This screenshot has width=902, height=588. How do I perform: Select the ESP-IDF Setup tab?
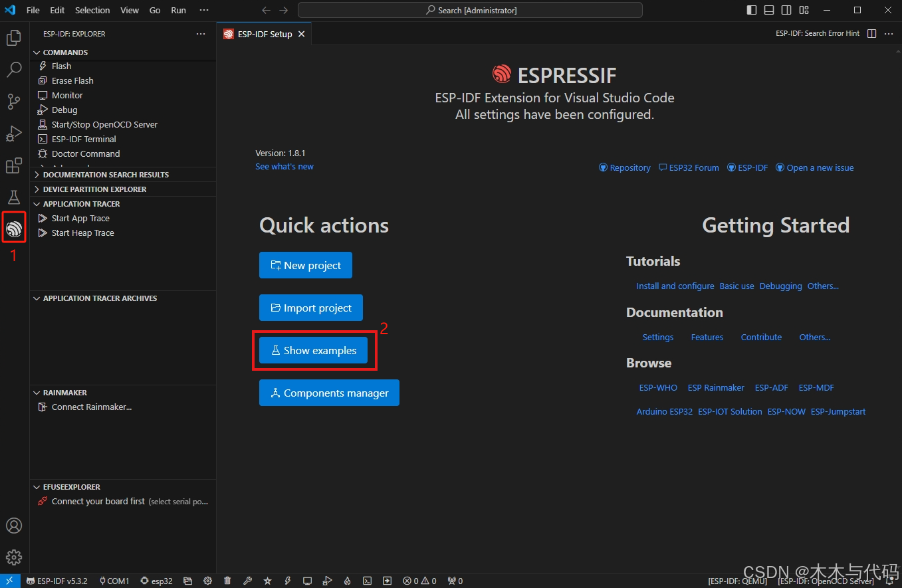[265, 34]
